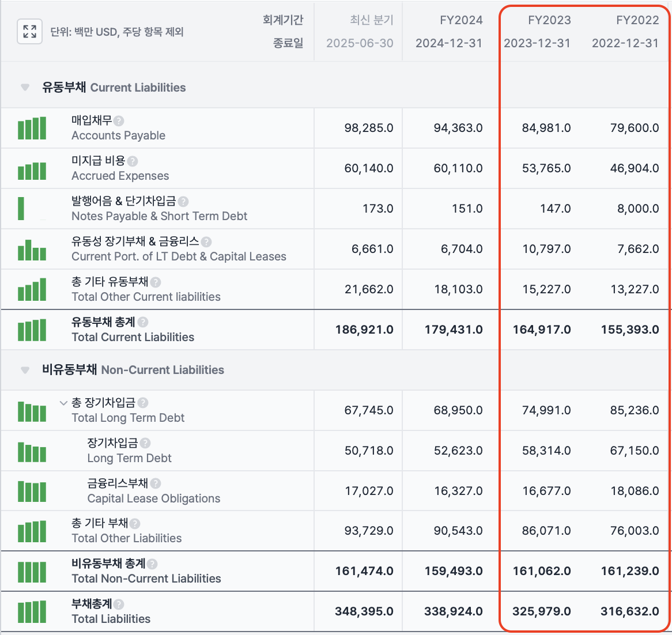Open Long Term Debt chart icon
The width and height of the screenshot is (672, 635).
32,452
